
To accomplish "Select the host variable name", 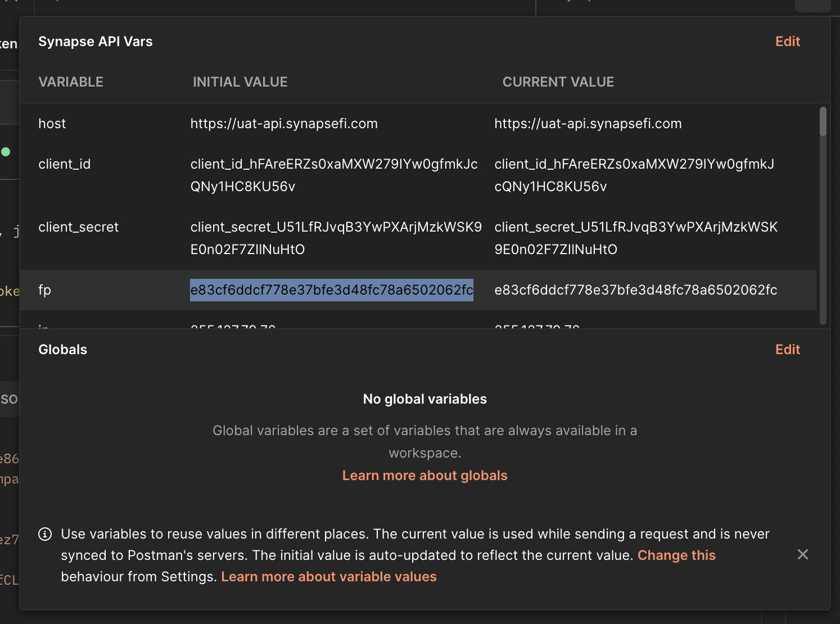I will [x=52, y=124].
